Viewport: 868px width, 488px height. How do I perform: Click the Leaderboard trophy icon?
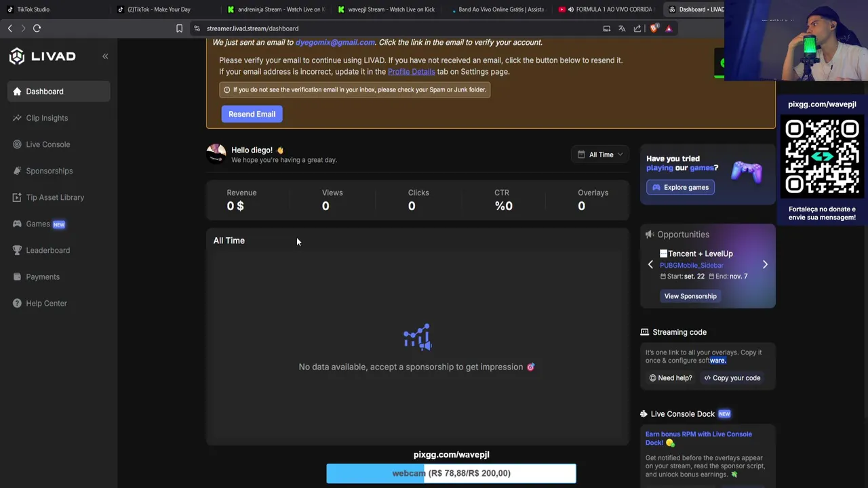[17, 250]
